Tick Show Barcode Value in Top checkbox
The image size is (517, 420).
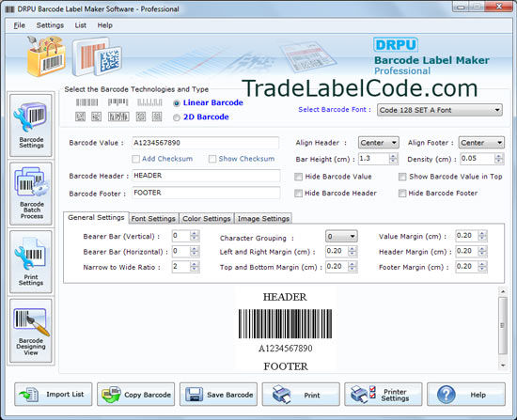tap(402, 177)
